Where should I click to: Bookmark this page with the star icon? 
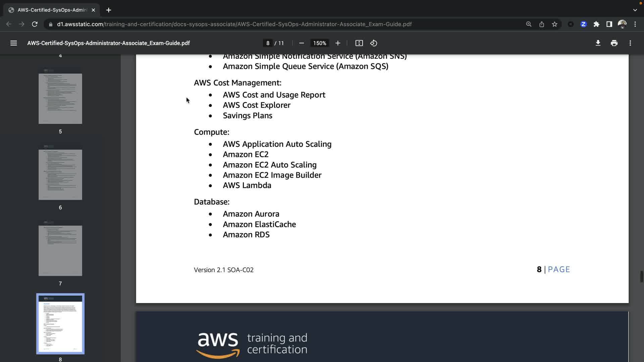point(554,24)
